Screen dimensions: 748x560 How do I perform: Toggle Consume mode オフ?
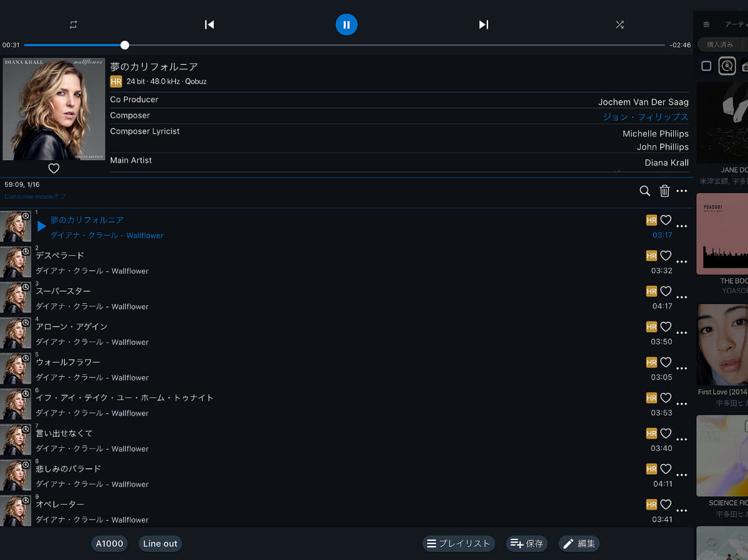(x=35, y=196)
